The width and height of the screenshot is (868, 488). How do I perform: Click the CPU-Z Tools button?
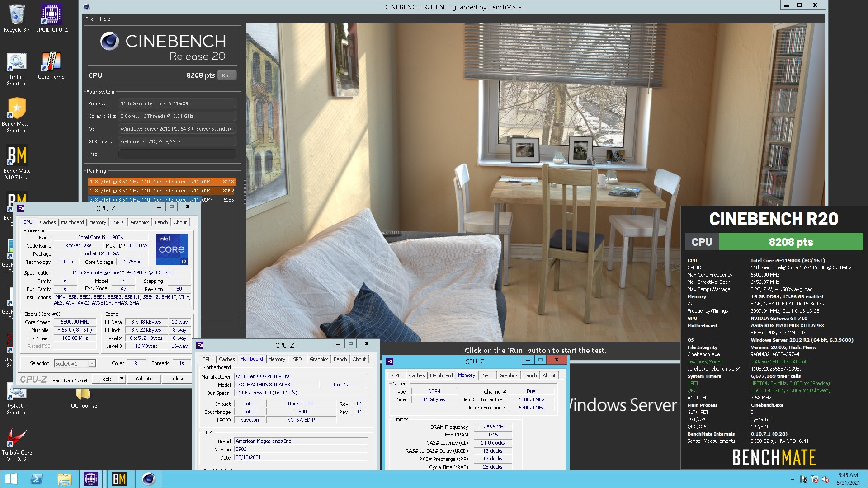coord(105,379)
